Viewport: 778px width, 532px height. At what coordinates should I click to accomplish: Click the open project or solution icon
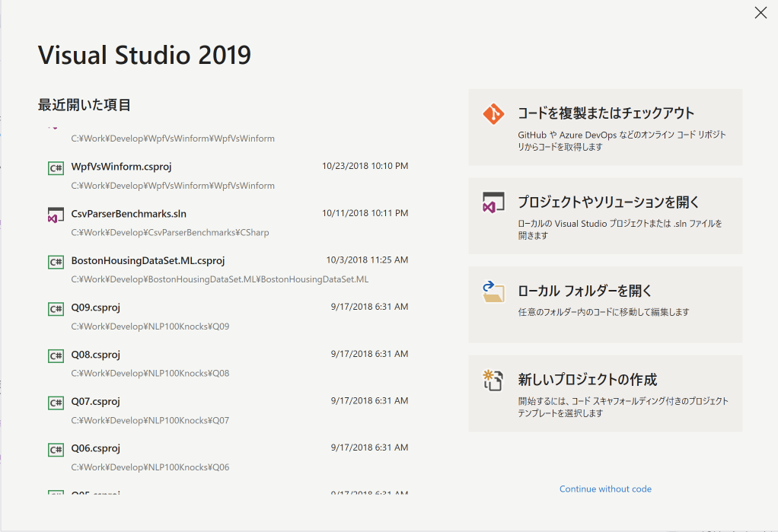493,202
